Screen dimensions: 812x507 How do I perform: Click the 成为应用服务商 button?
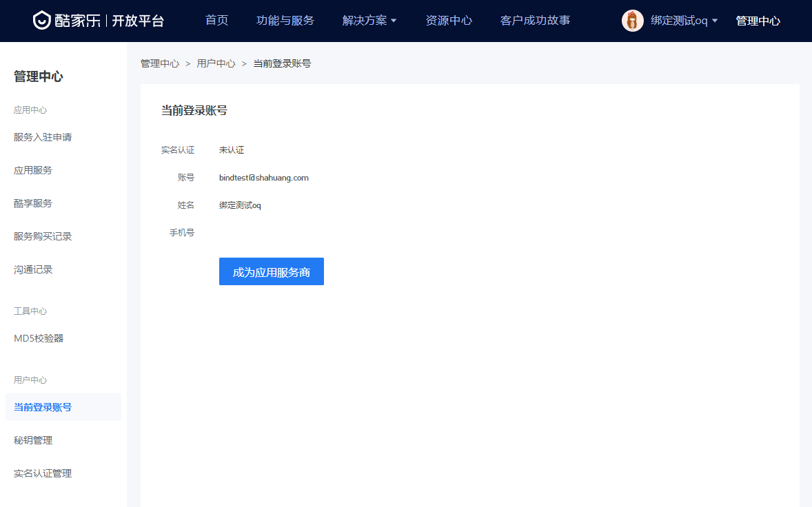click(271, 271)
